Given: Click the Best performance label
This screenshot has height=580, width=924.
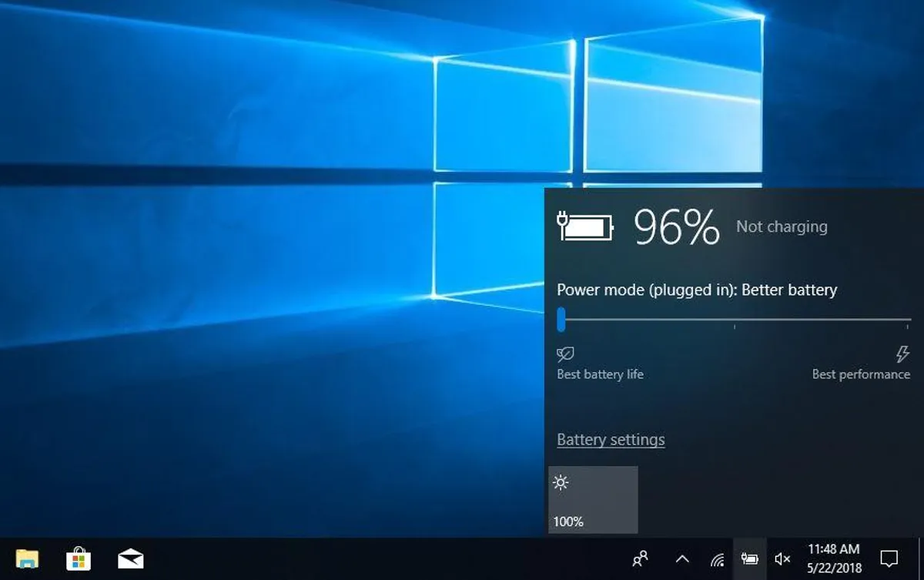Looking at the screenshot, I should tap(861, 374).
